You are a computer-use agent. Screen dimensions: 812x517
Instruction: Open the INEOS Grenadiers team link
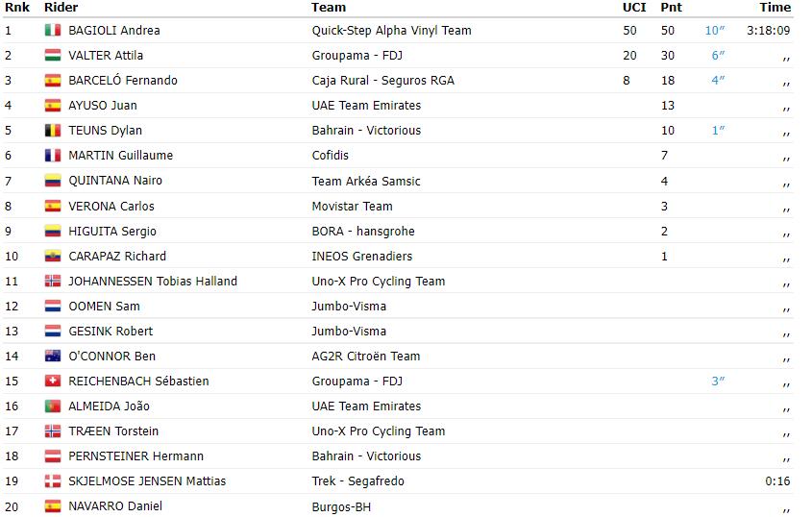(362, 256)
